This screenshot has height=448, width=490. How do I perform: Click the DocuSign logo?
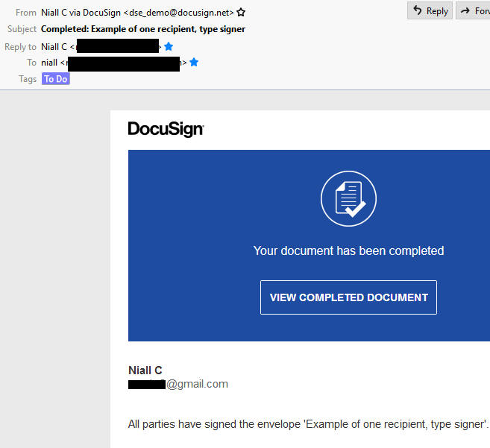(166, 129)
